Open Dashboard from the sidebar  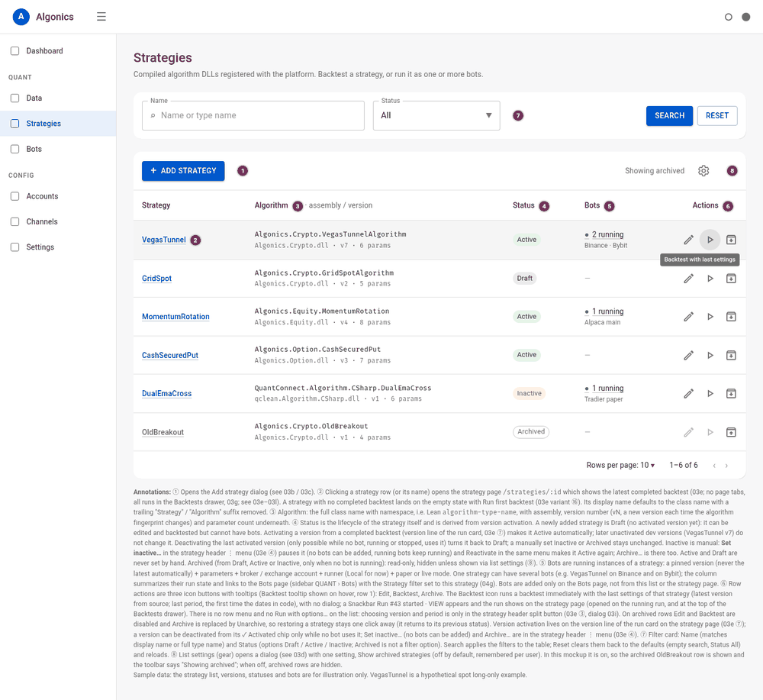[58, 50]
